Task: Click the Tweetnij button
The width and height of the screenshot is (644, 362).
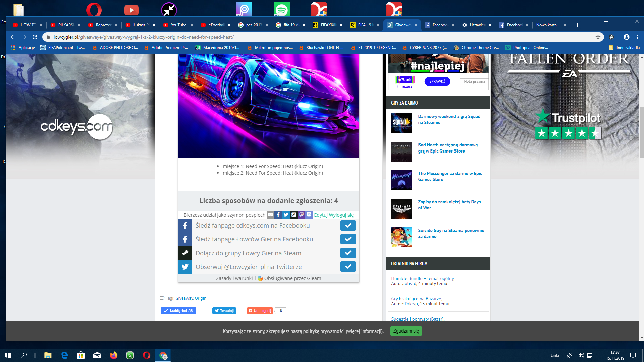Action: (x=224, y=311)
